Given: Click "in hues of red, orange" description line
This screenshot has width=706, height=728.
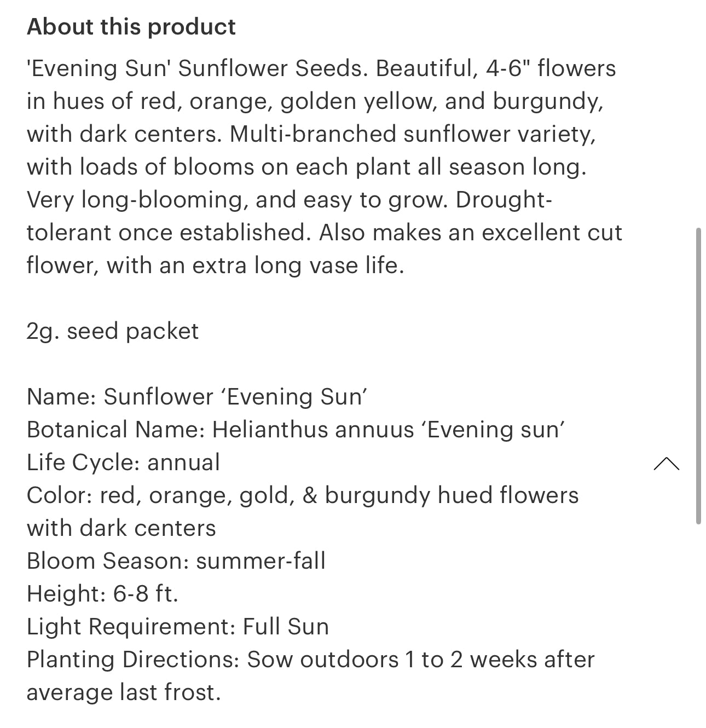Looking at the screenshot, I should click(x=315, y=101).
